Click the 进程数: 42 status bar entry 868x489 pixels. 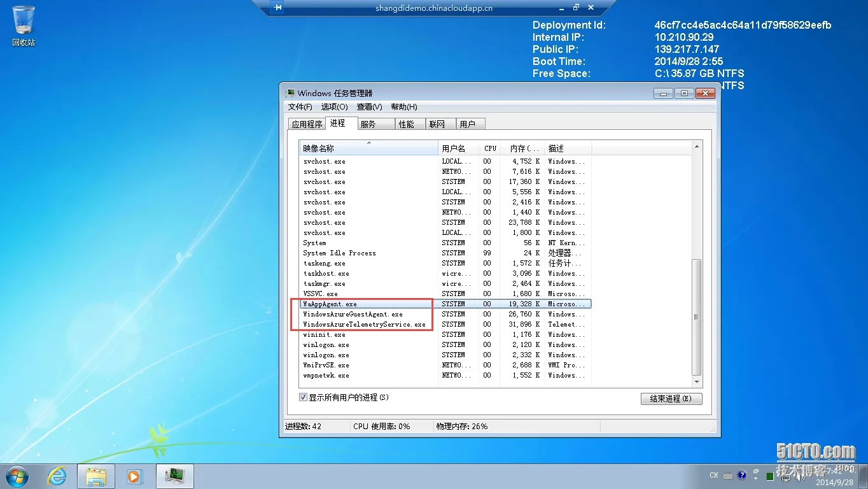coord(304,426)
